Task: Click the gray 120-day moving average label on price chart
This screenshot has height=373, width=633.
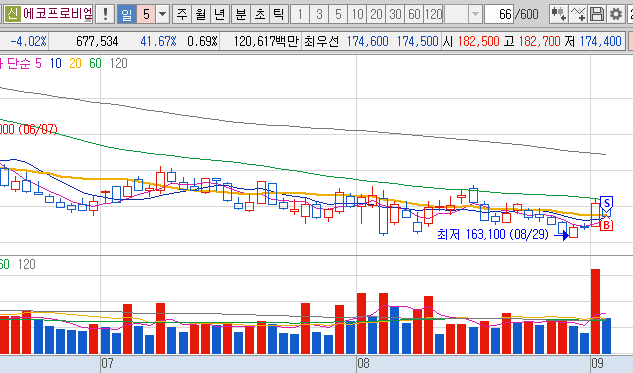Action: (x=118, y=63)
